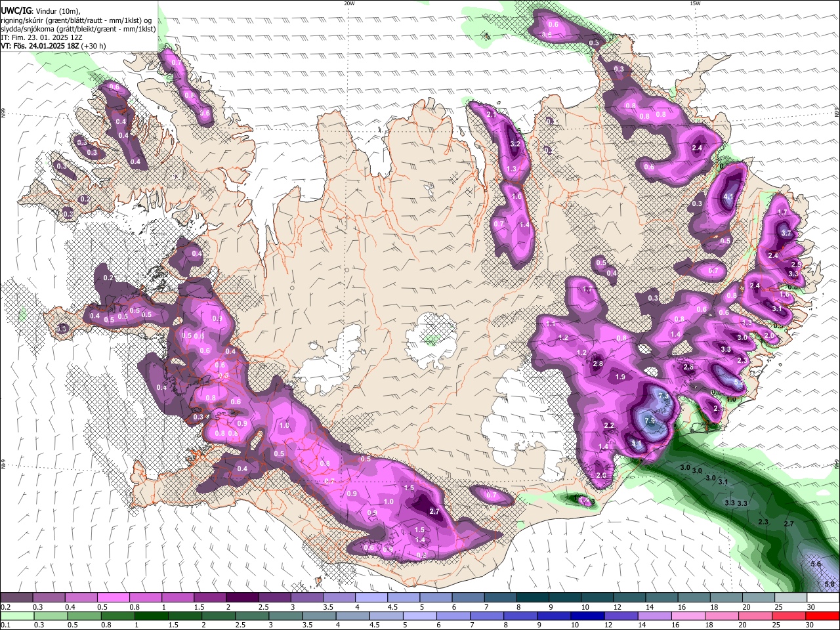Pick the dark green rain swatch labeled 1
This screenshot has height=630, width=840.
151,616
